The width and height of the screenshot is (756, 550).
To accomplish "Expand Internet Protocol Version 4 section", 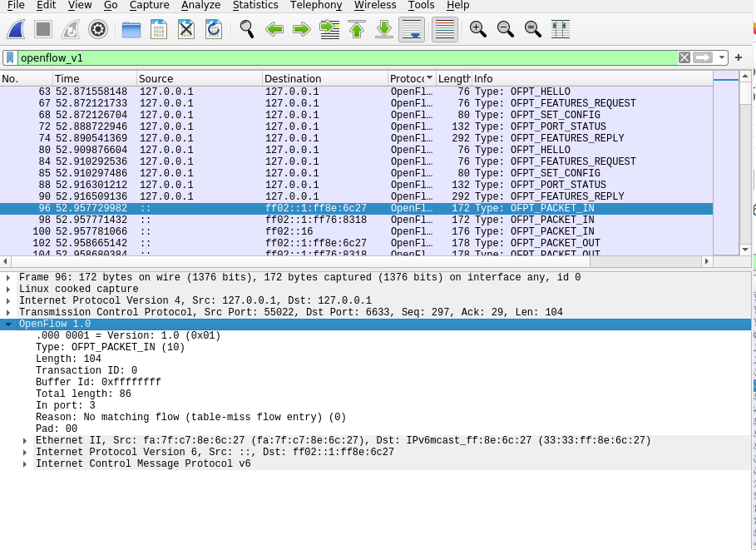I will coord(8,300).
